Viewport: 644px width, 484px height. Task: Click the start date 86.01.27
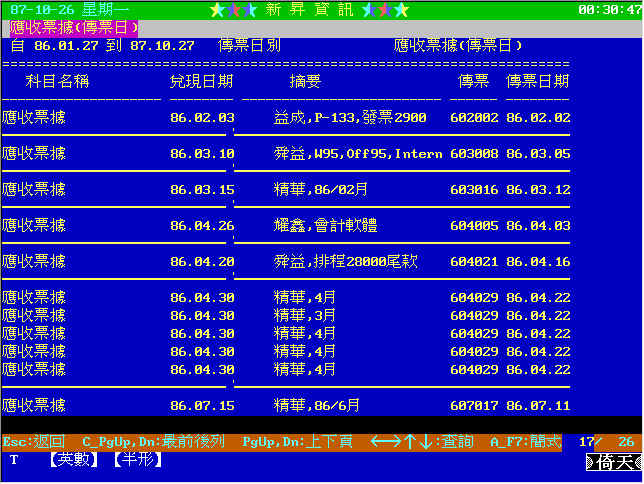pos(66,46)
